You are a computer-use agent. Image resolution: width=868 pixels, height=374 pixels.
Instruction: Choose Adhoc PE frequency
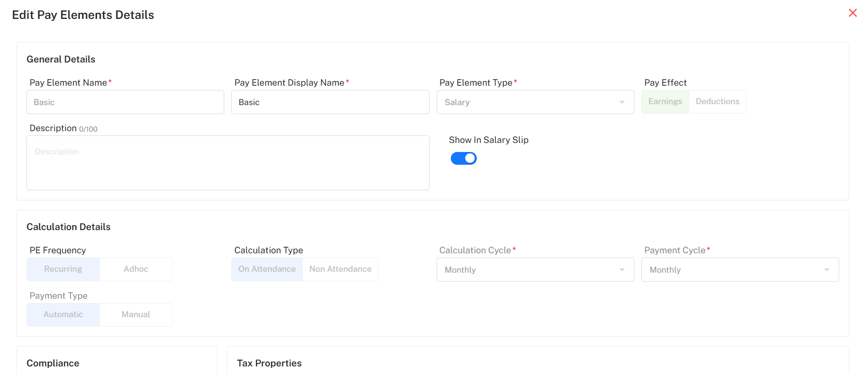[x=136, y=269]
